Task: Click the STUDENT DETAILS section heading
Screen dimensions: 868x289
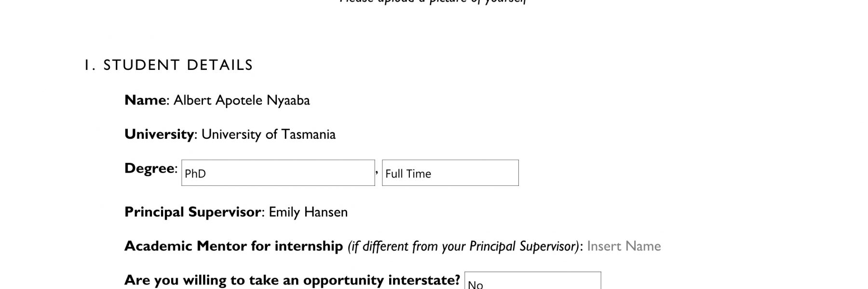Action: pos(178,65)
